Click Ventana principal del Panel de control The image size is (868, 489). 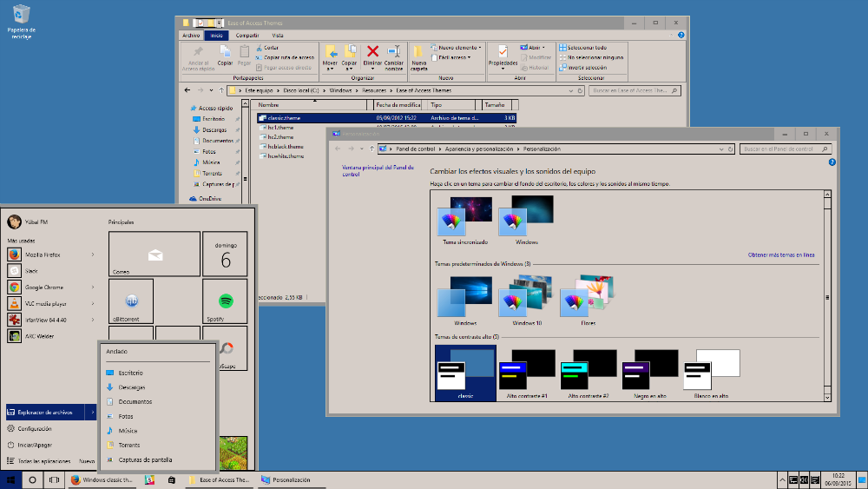(378, 170)
